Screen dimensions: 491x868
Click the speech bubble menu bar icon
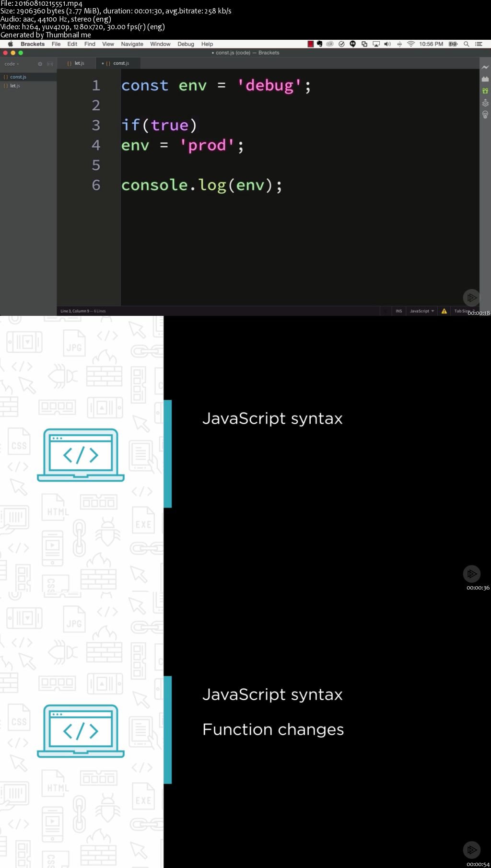(x=352, y=44)
